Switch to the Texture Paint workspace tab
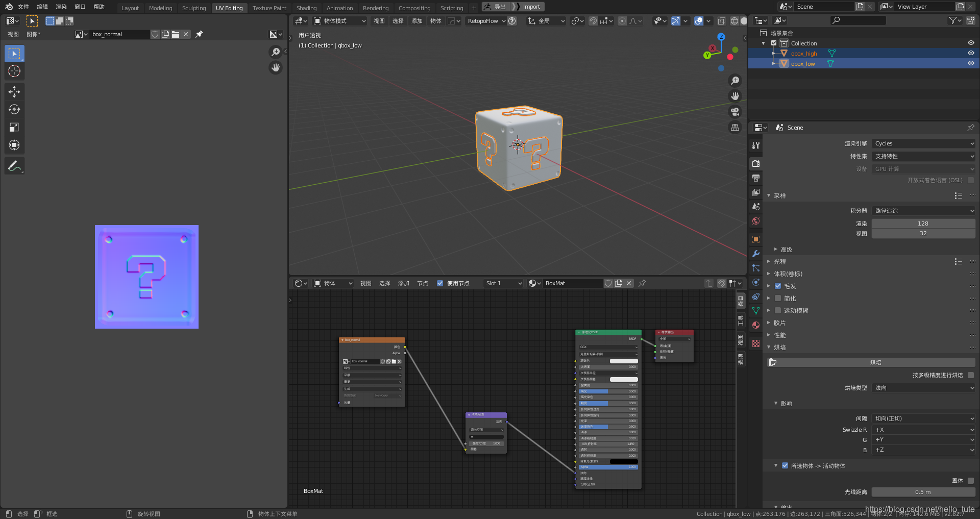This screenshot has width=980, height=519. click(269, 8)
